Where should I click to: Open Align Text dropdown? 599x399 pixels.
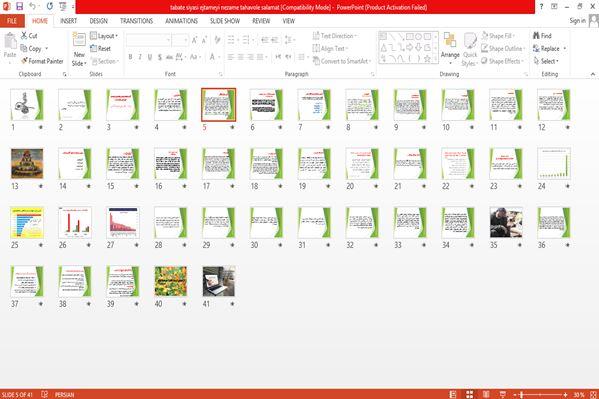tap(330, 48)
